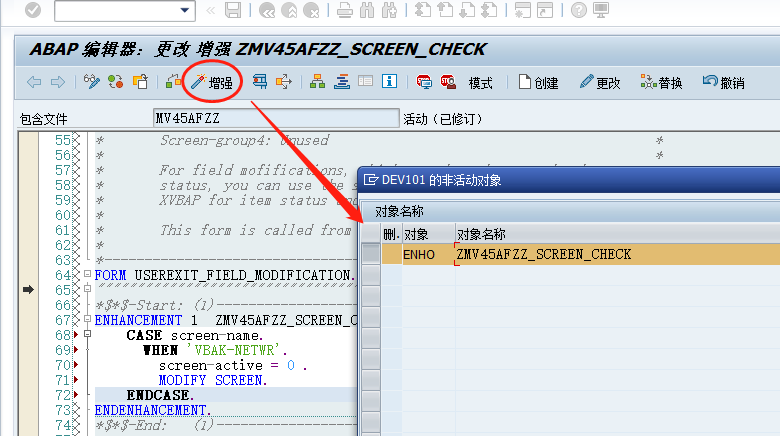The height and width of the screenshot is (436, 780).
Task: Go to last page icon
Action: [489, 10]
